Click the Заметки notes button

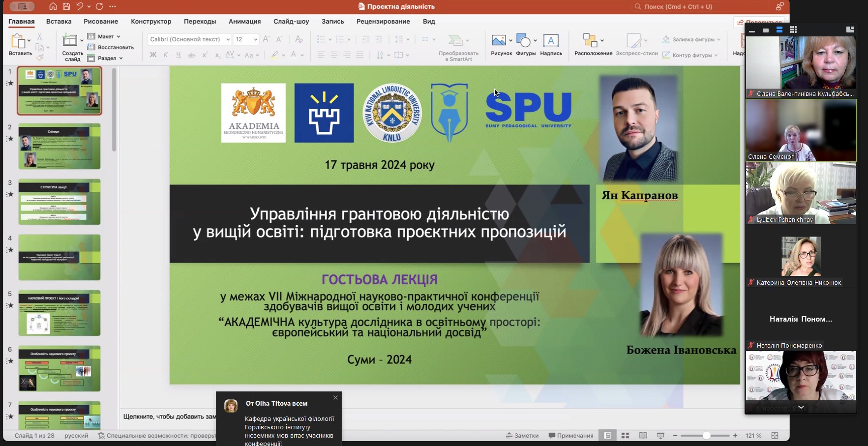522,436
